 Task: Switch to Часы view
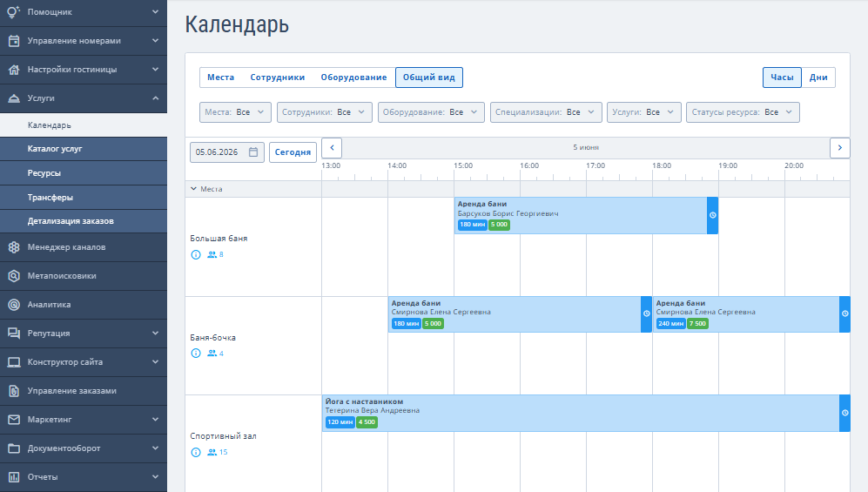tap(782, 78)
